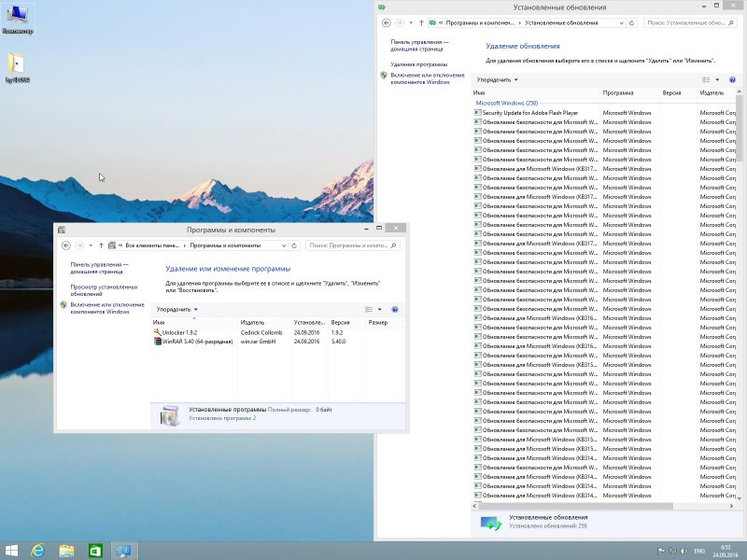The image size is (747, 560).
Task: Open view options arrow in Programs and Features
Action: point(380,310)
